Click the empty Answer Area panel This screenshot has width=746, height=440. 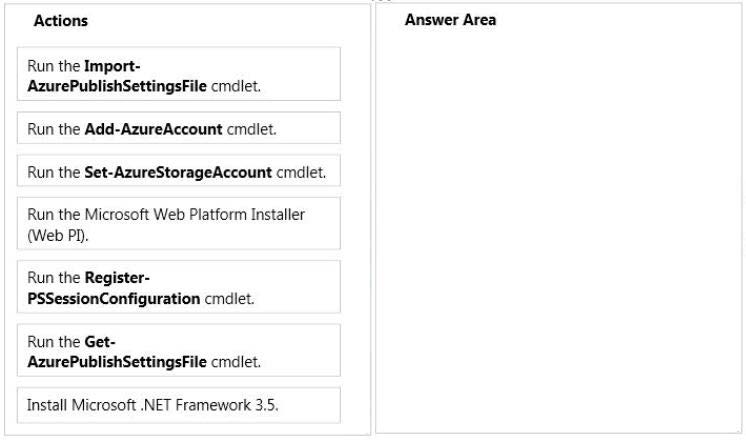coord(558,228)
